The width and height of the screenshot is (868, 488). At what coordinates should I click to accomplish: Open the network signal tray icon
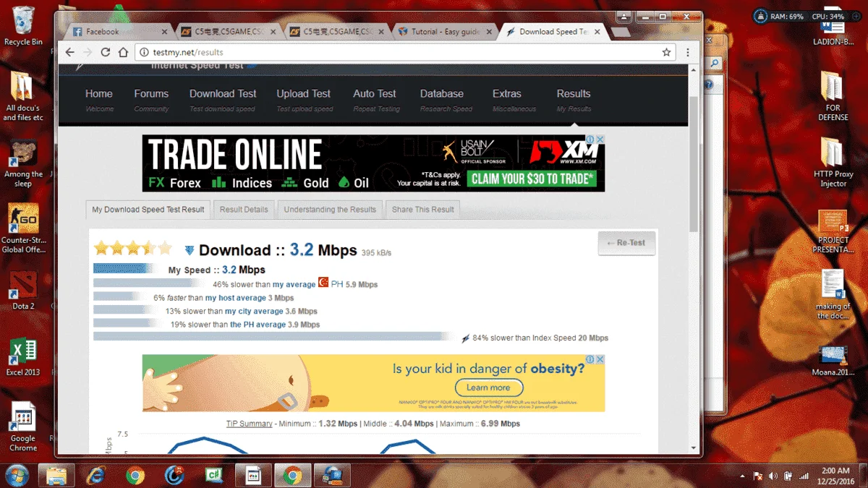click(804, 476)
